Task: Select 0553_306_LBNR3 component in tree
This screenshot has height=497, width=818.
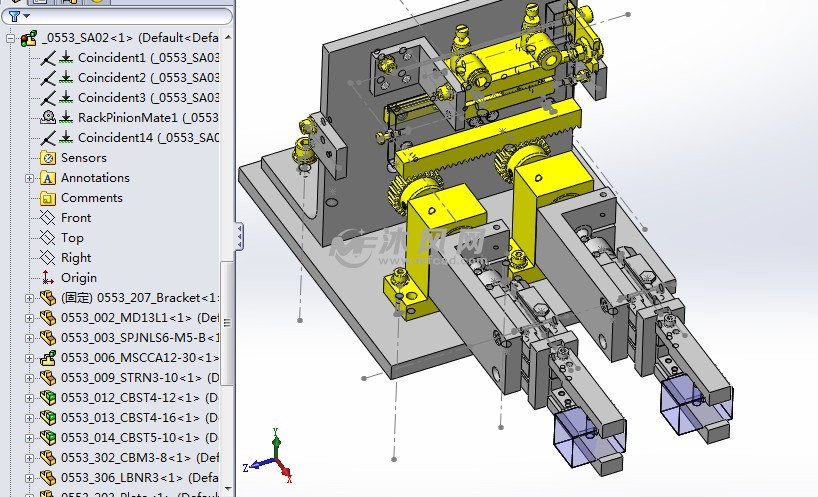Action: pos(138,478)
